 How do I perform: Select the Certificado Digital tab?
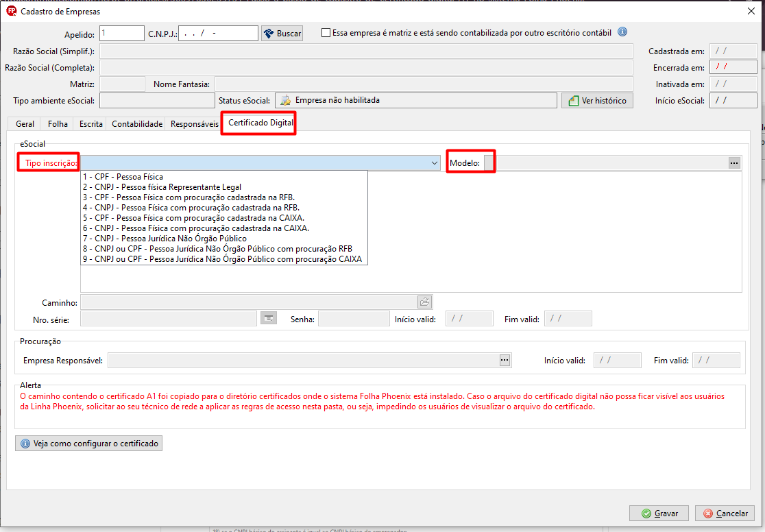(x=260, y=123)
